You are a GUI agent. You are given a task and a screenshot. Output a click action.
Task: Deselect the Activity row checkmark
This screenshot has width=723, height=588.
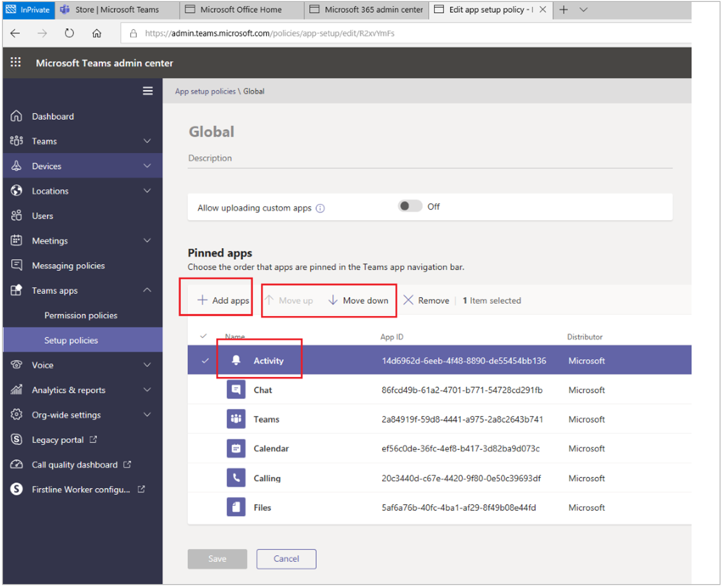click(205, 361)
